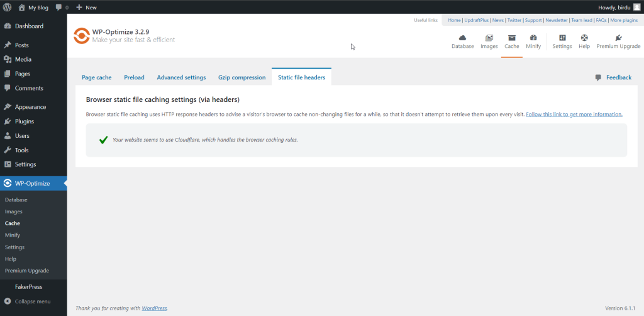The width and height of the screenshot is (644, 316).
Task: Open the Database cloud icon in the plugin toolbar
Action: pyautogui.click(x=462, y=38)
